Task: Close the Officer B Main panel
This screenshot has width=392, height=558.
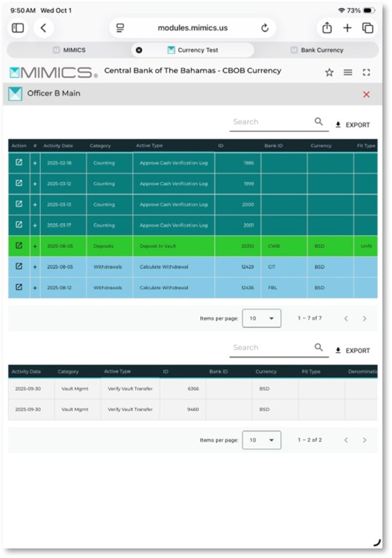Action: 366,94
